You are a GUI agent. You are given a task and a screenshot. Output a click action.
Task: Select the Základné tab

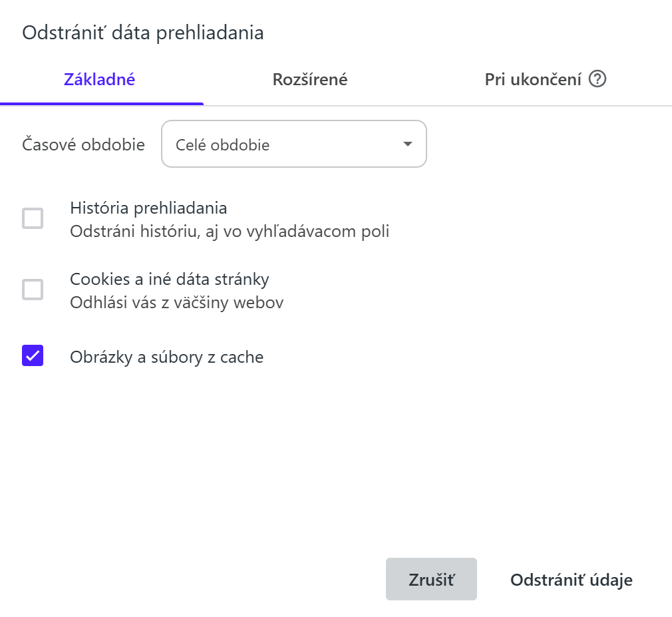click(x=99, y=79)
